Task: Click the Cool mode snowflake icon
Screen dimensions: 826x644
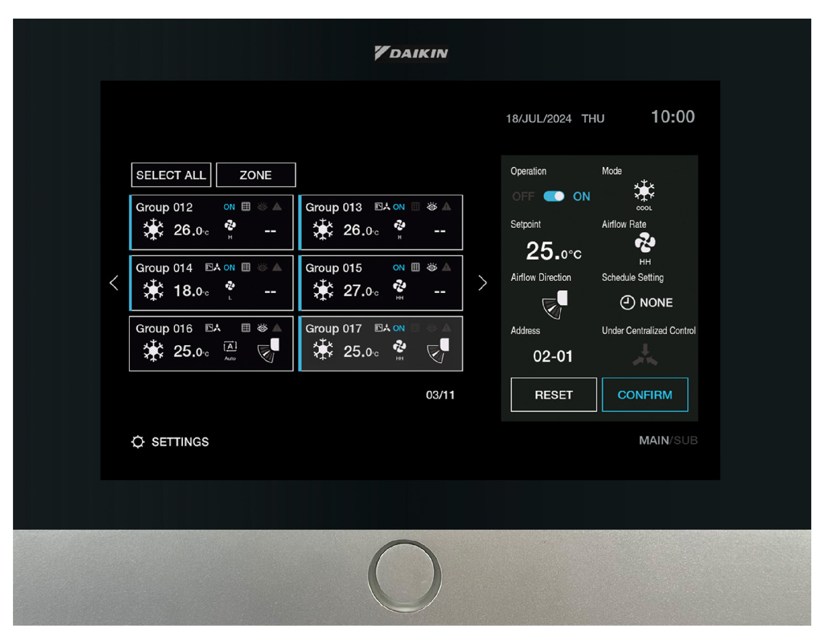Action: pos(644,191)
